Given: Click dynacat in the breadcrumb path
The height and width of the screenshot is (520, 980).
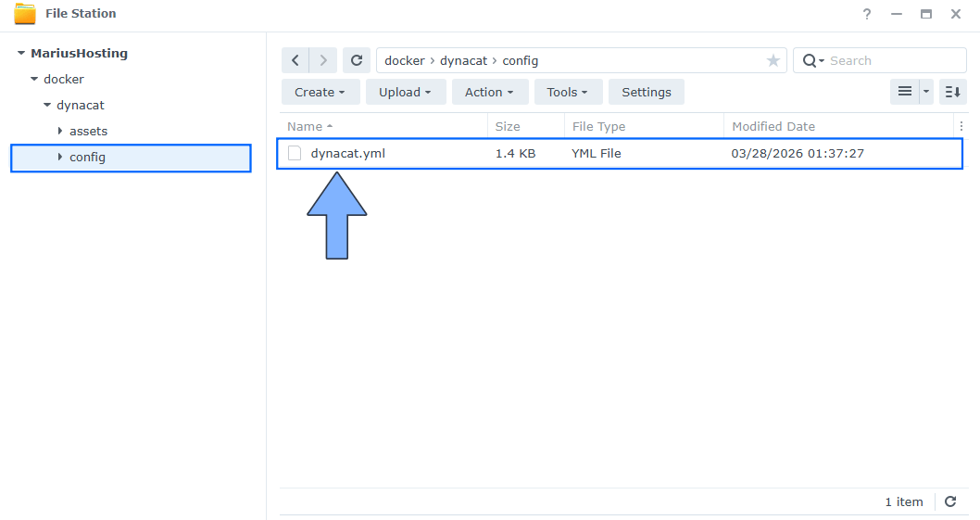Looking at the screenshot, I should pos(463,60).
